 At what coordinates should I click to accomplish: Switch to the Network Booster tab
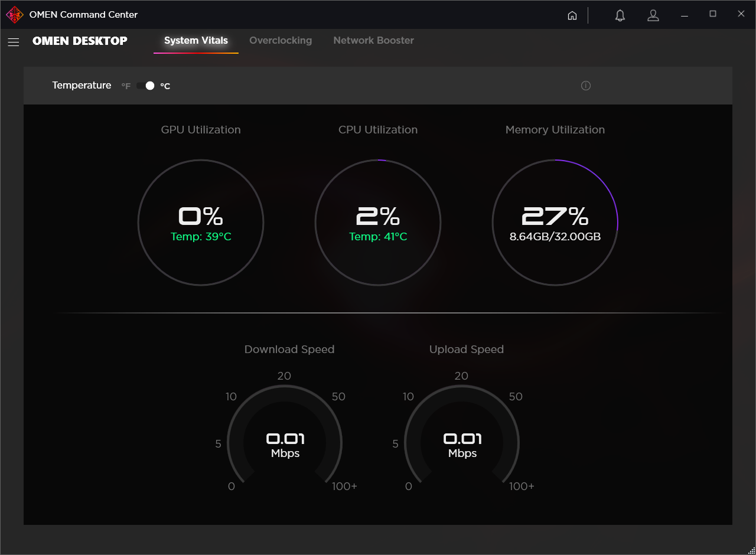(373, 40)
